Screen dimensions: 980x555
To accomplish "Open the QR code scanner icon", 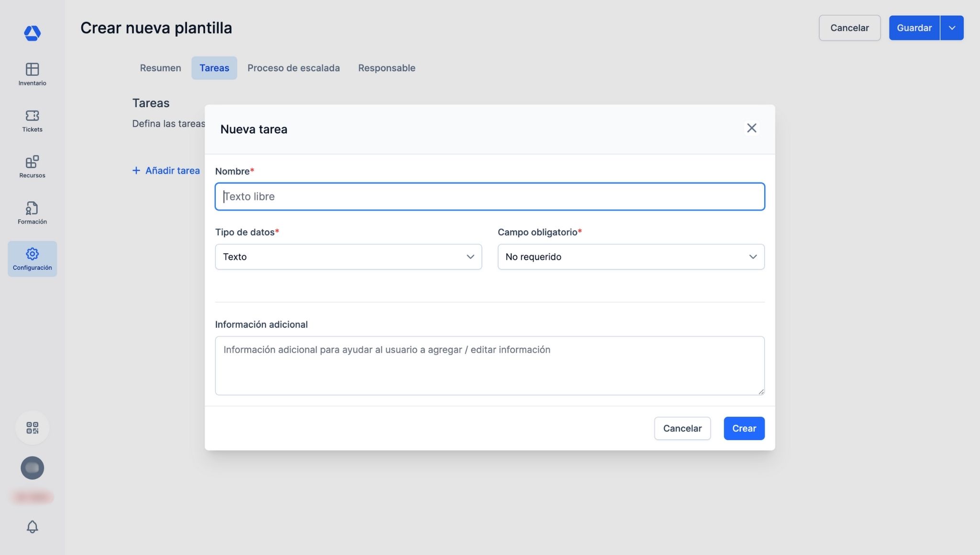I will (32, 427).
